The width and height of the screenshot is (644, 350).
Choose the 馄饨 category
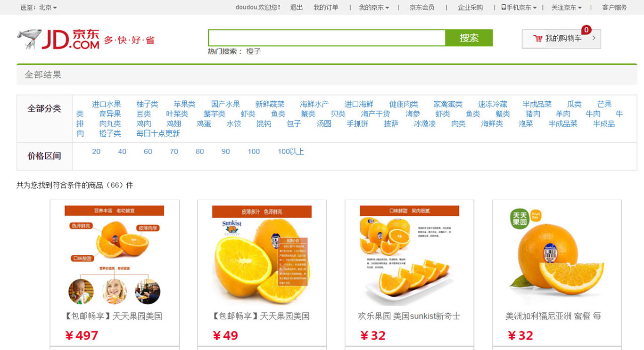[264, 124]
